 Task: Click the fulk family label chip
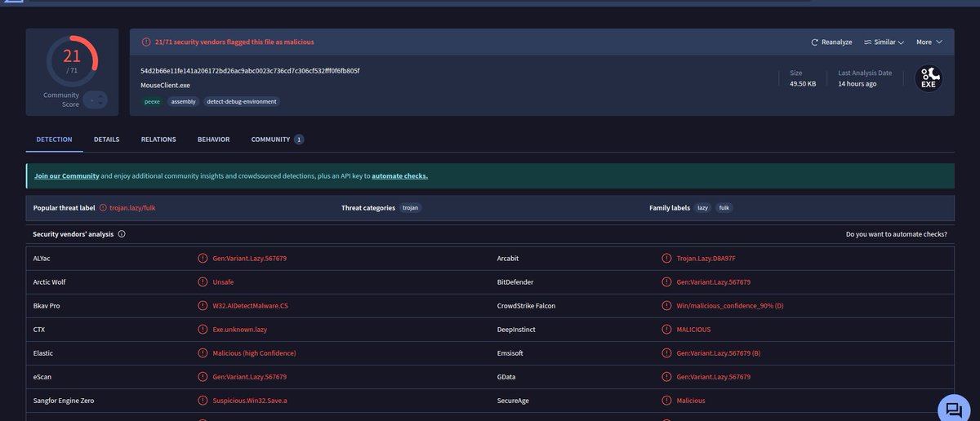click(724, 208)
